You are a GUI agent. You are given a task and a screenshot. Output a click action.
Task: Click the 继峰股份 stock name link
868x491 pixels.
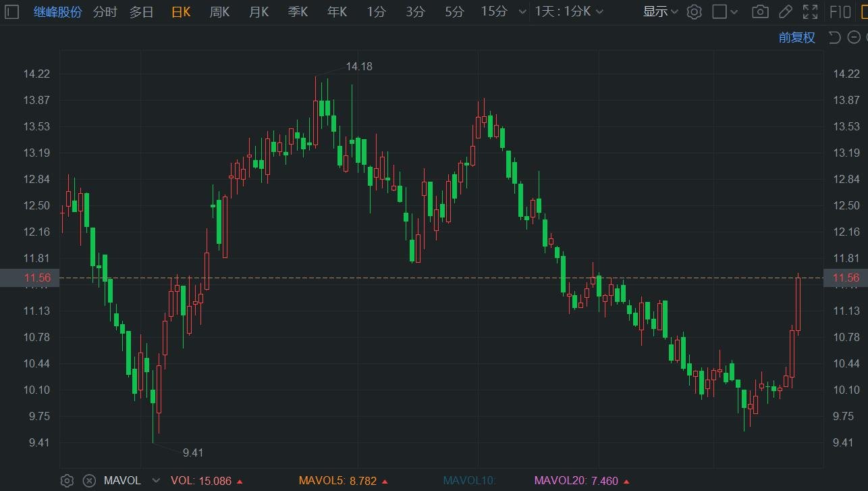tap(58, 12)
